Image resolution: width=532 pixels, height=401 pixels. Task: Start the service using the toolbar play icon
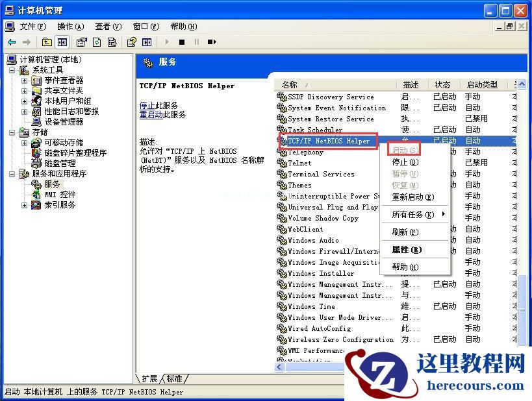(168, 42)
